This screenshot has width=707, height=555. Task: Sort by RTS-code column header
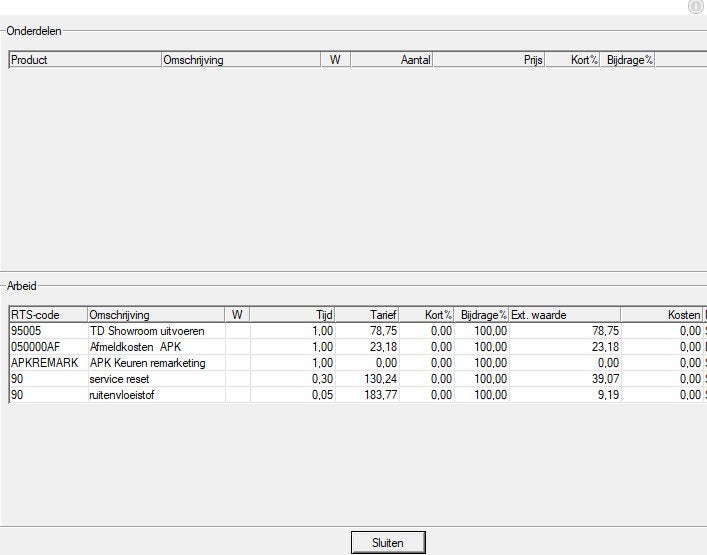point(48,315)
